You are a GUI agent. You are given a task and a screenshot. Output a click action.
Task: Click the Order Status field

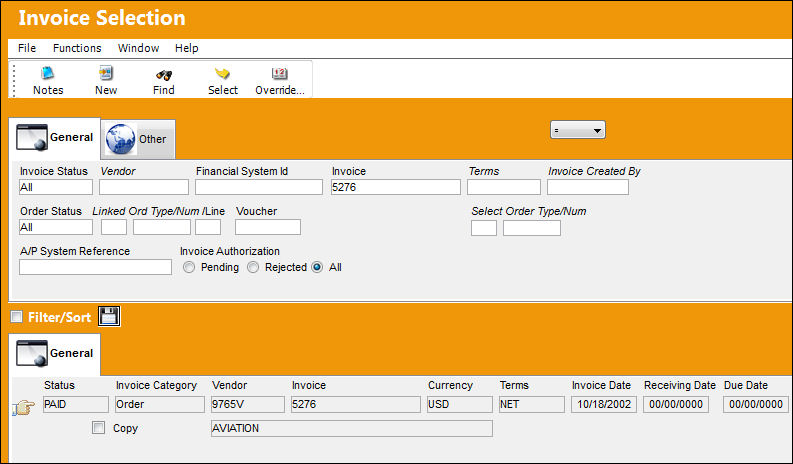(x=56, y=227)
